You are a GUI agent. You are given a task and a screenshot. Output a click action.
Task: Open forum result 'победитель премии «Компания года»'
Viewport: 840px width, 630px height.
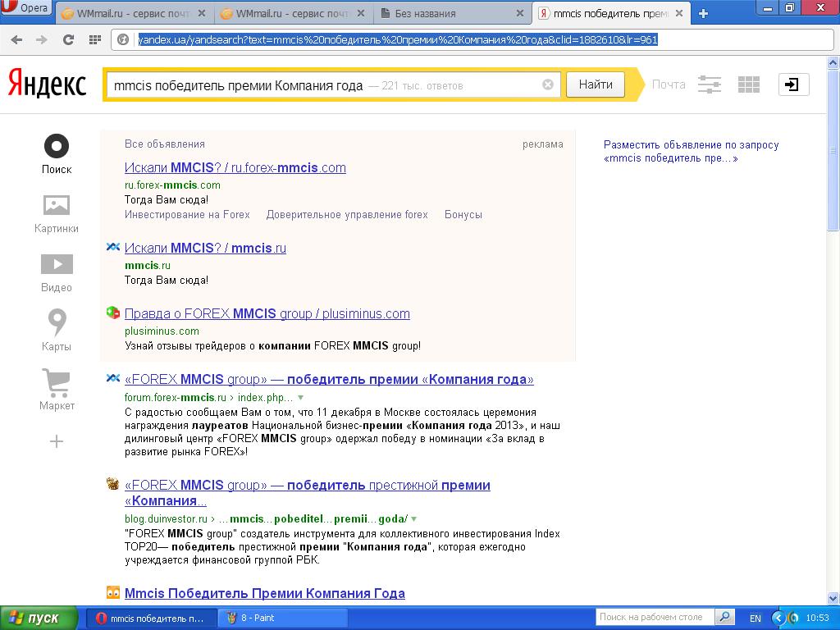[x=329, y=379]
